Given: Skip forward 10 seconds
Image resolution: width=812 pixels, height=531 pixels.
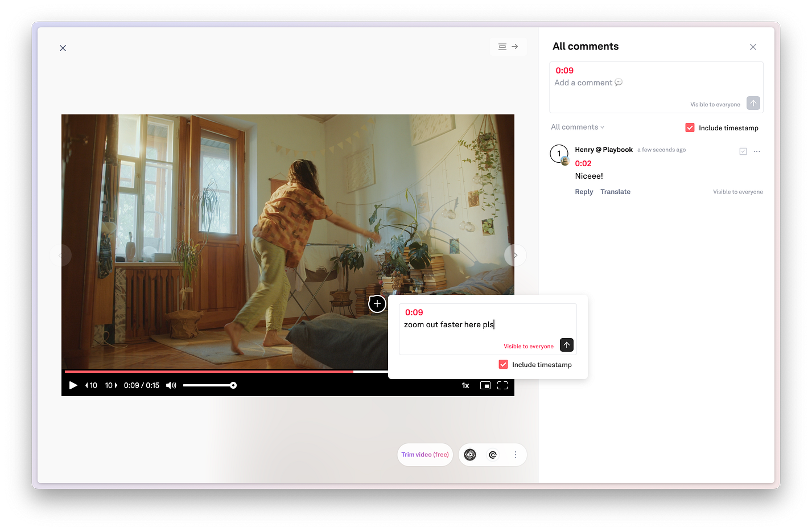Looking at the screenshot, I should pos(111,385).
